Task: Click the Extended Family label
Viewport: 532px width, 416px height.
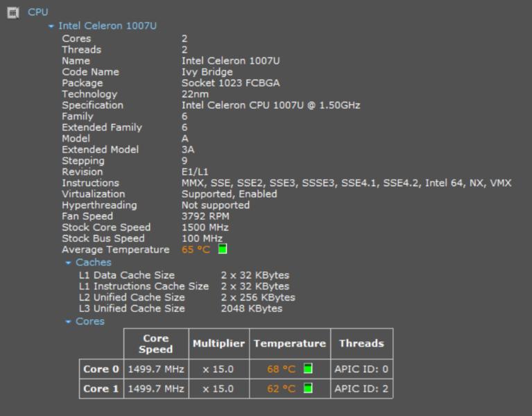Action: coord(102,128)
